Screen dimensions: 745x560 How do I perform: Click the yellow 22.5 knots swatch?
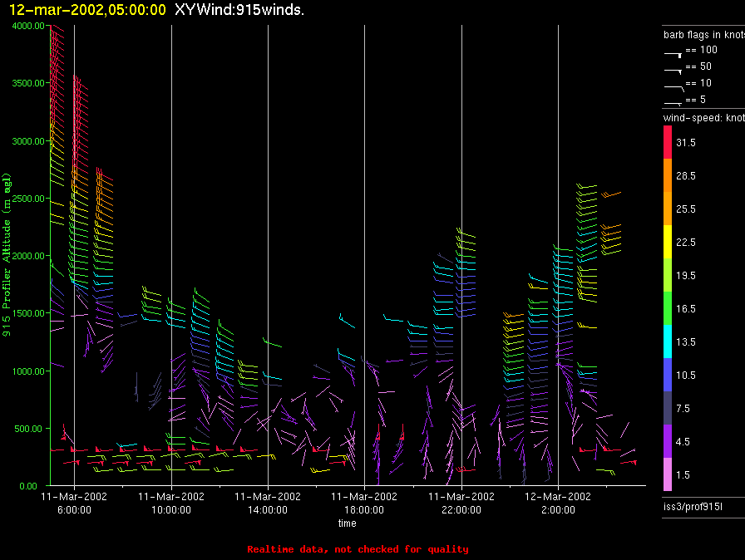pyautogui.click(x=668, y=242)
